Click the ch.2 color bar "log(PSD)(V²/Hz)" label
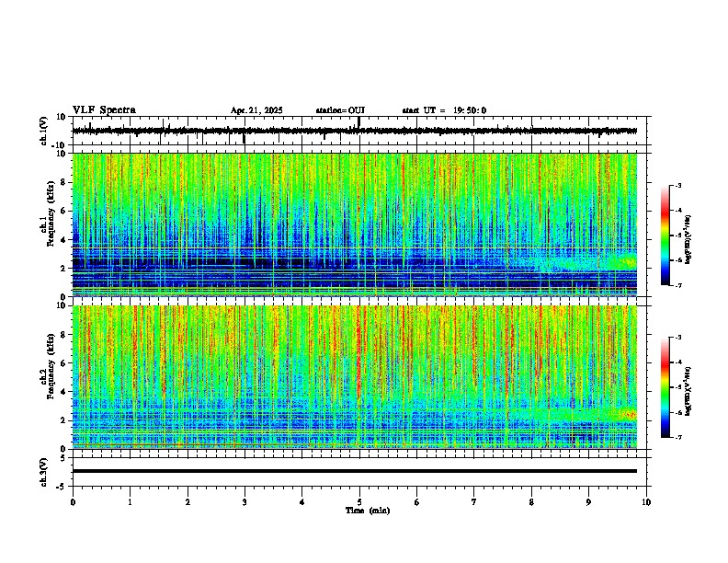The height and width of the screenshot is (563, 728). 688,391
